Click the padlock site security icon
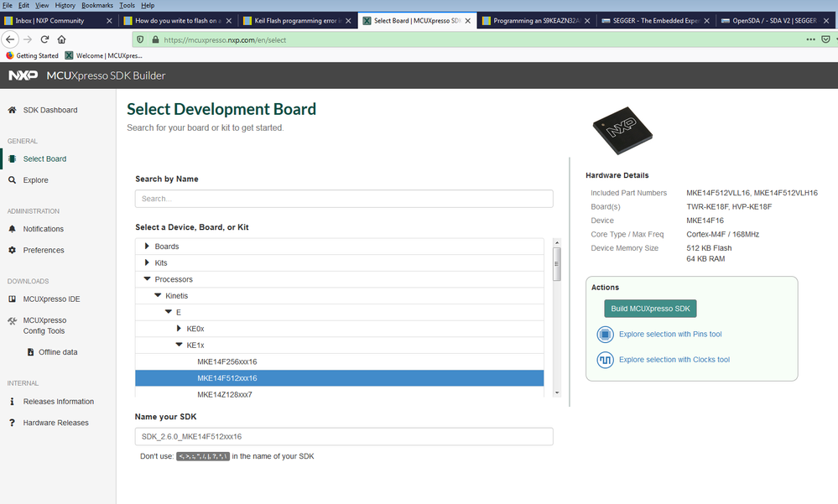 (155, 39)
